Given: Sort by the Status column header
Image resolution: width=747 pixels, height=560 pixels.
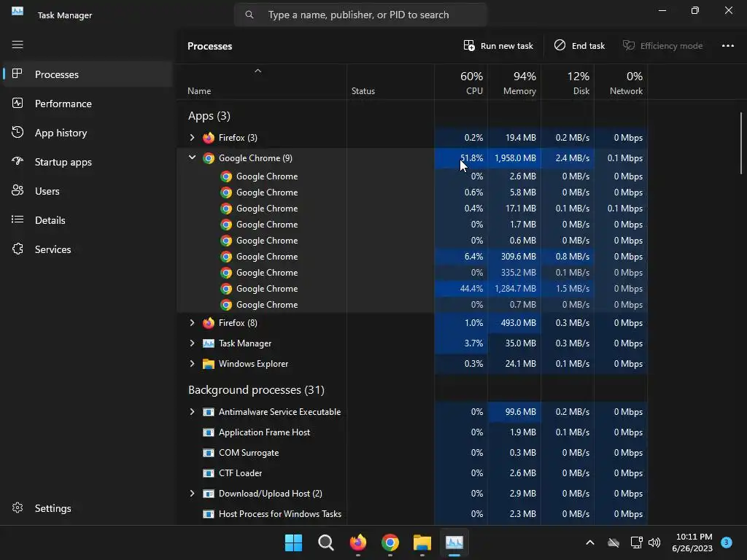Looking at the screenshot, I should (x=391, y=82).
